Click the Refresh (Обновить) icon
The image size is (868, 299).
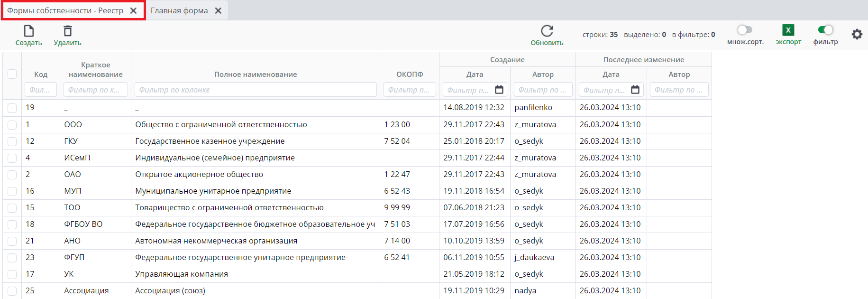coord(547,31)
